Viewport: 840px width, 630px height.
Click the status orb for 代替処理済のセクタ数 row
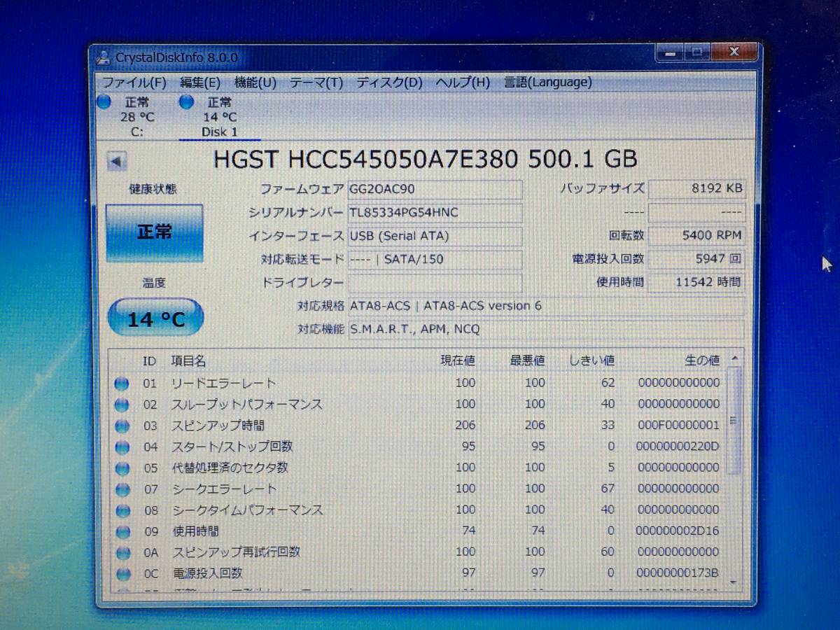[122, 468]
